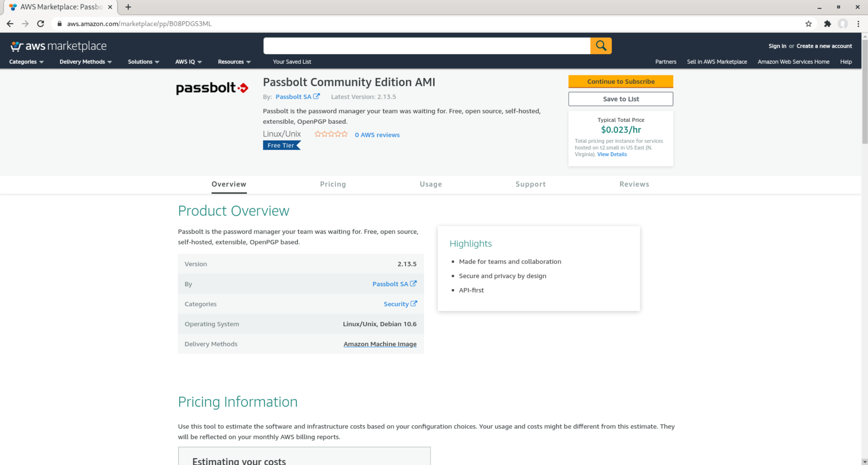
Task: Click Passbolt SA link in By row
Action: (390, 284)
